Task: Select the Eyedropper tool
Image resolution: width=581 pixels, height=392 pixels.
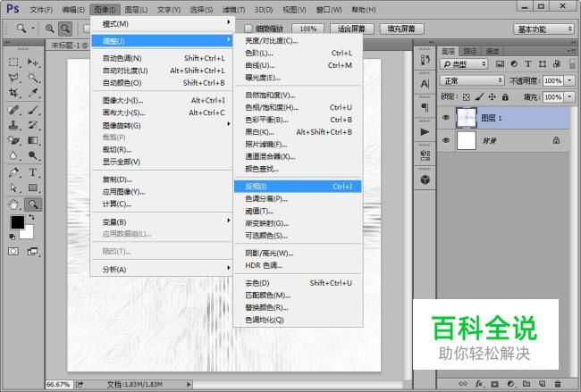Action: tap(33, 93)
